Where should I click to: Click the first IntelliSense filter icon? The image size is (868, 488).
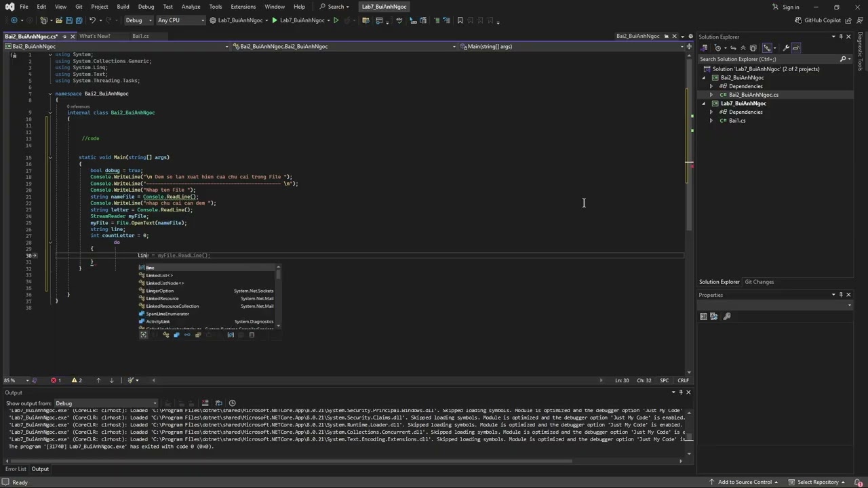143,334
